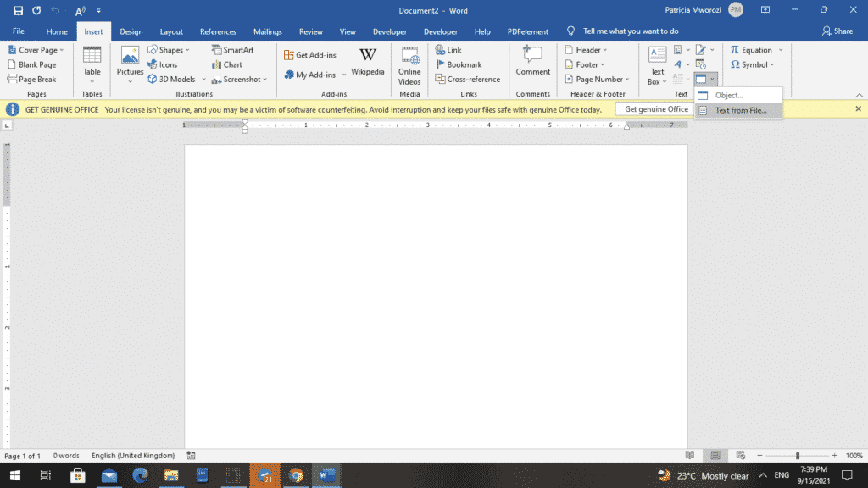Screen dimensions: 868x488
Task: Click the Share button
Action: tap(837, 31)
